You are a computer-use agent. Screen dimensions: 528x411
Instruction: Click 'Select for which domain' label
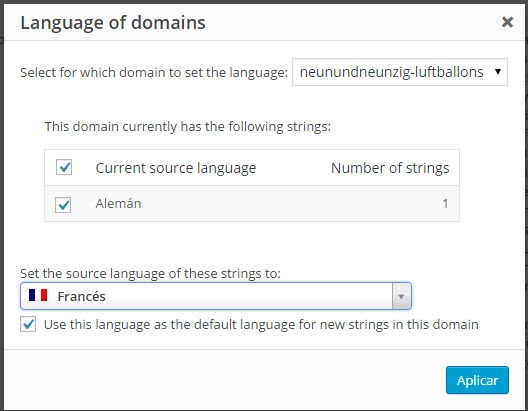154,73
